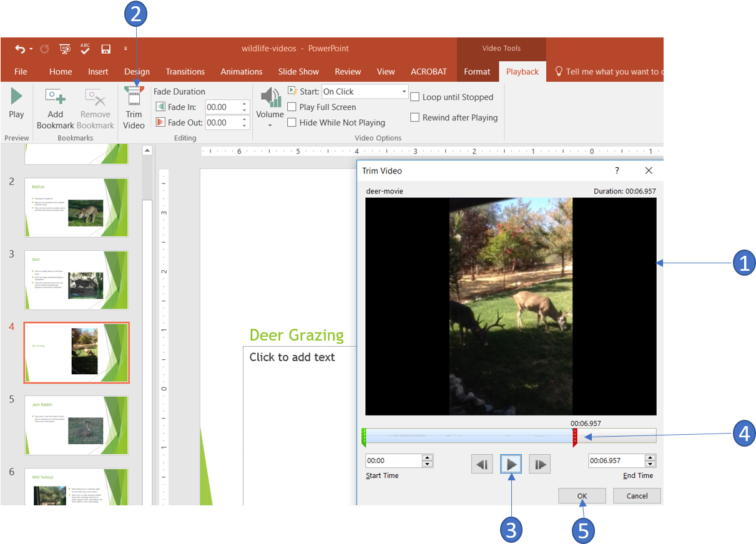756x544 pixels.
Task: Expand the Volume dropdown menu
Action: [270, 125]
